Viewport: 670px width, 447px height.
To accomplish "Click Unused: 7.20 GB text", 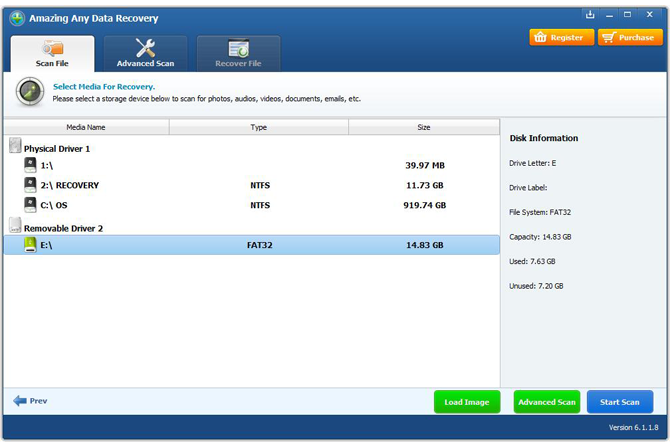I will tap(536, 286).
